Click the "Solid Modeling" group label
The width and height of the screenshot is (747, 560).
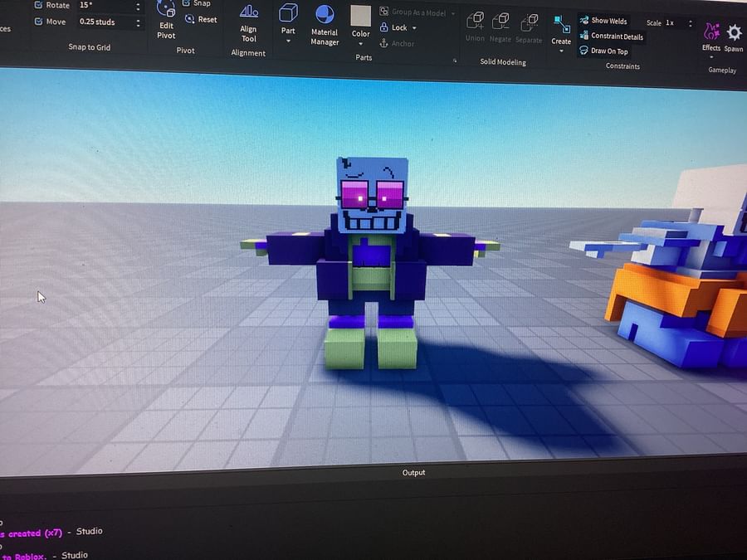click(503, 62)
